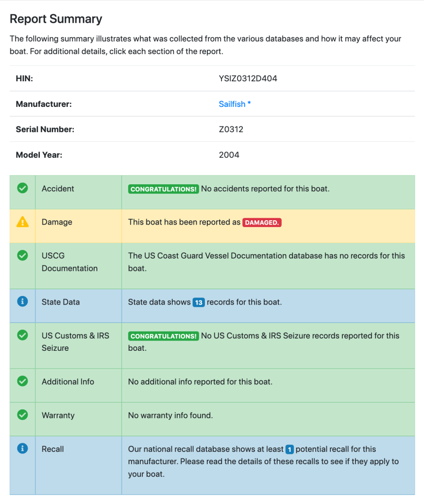Open the Sailfish manufacturer link

click(234, 104)
